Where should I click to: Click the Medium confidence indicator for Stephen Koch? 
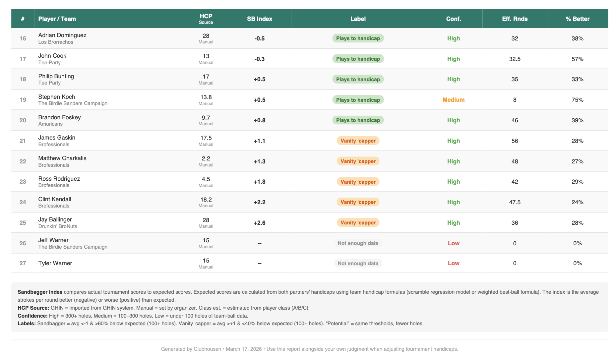click(453, 99)
